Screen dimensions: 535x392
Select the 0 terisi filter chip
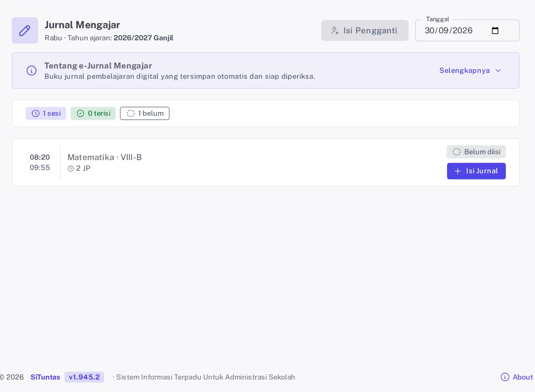pyautogui.click(x=93, y=113)
